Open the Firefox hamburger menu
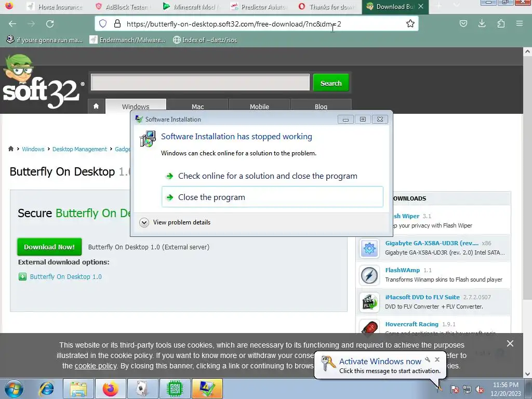Screen dimensions: 532x399 coord(519,23)
